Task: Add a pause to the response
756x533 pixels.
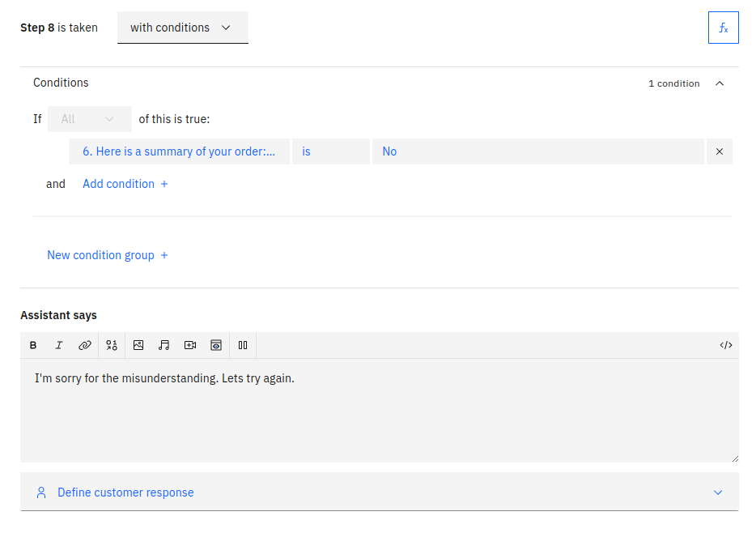Action: [x=243, y=345]
